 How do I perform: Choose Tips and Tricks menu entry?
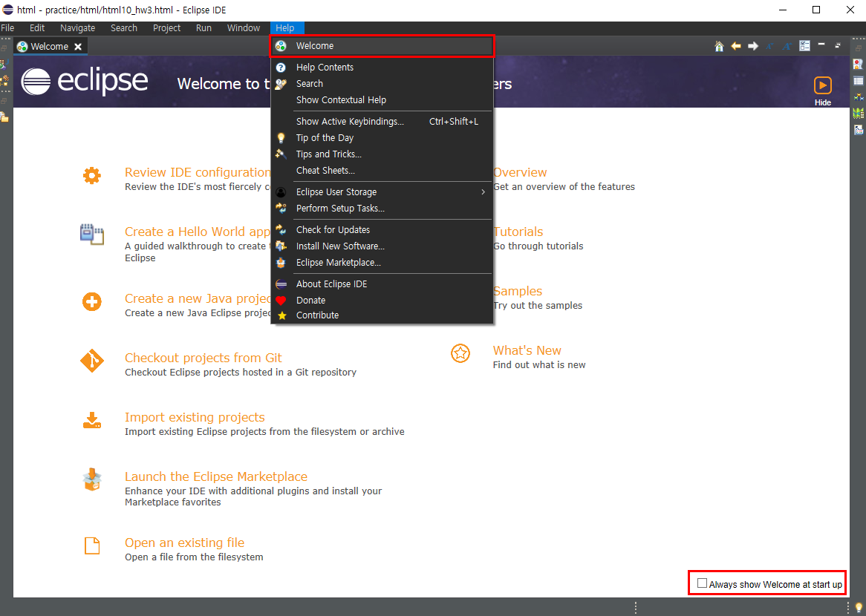tap(382, 154)
